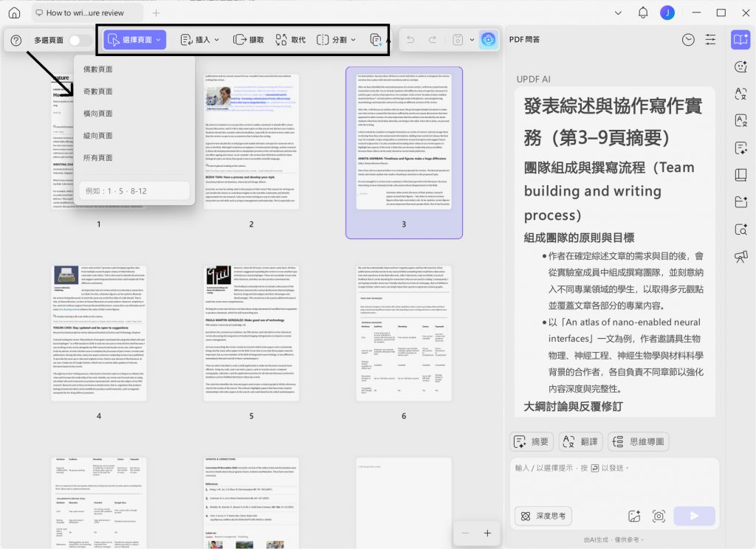The width and height of the screenshot is (756, 549).
Task: Switch to How to wri...ure review tab
Action: tap(87, 13)
